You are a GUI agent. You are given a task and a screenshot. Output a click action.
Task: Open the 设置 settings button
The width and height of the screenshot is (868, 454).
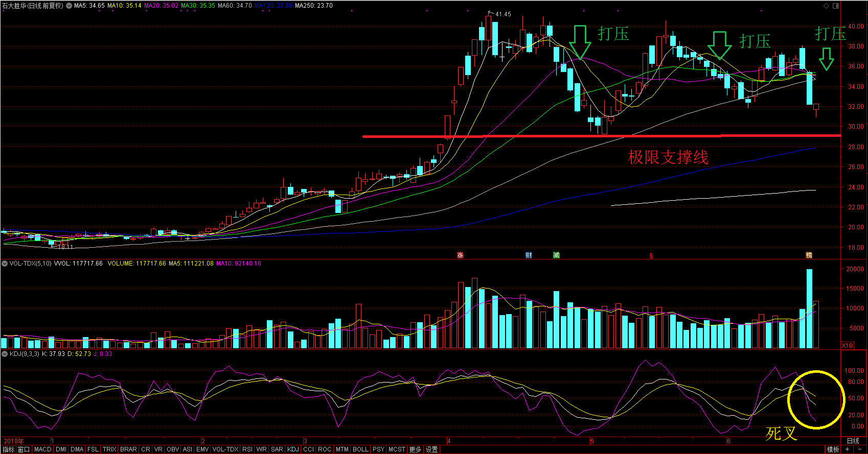[x=432, y=449]
